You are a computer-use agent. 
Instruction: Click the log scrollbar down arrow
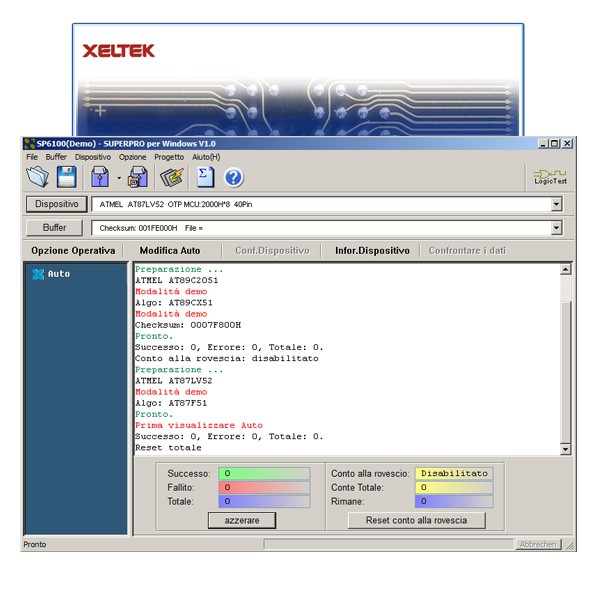pos(565,449)
